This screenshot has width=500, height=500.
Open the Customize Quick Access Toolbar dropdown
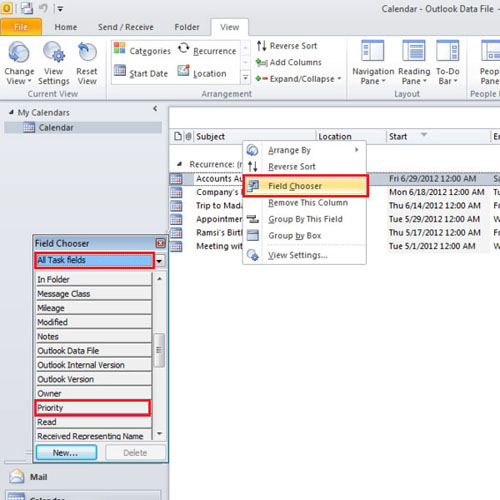tap(60, 9)
